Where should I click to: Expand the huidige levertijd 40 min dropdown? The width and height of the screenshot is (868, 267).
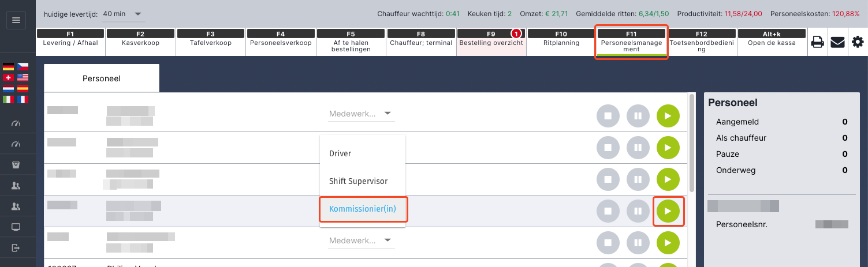click(123, 13)
